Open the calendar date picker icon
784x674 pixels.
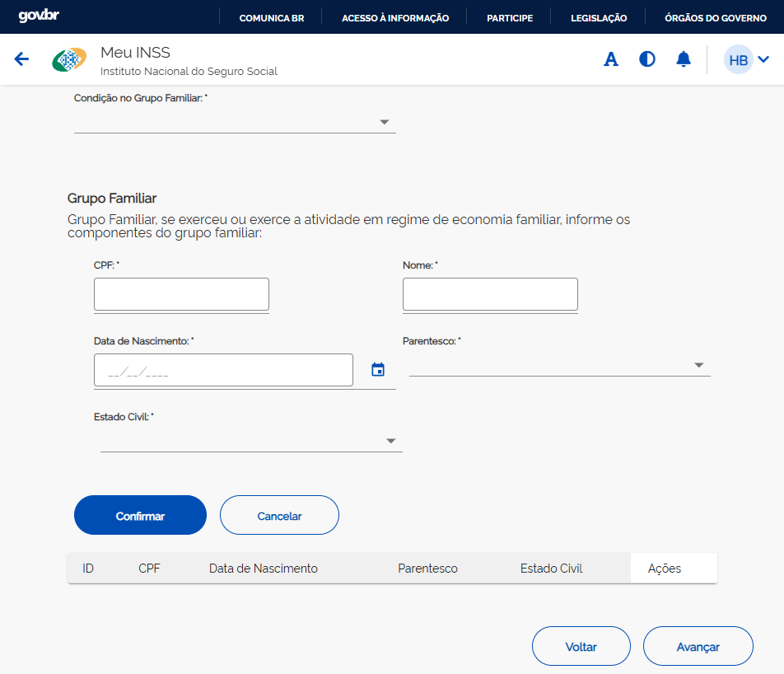378,370
